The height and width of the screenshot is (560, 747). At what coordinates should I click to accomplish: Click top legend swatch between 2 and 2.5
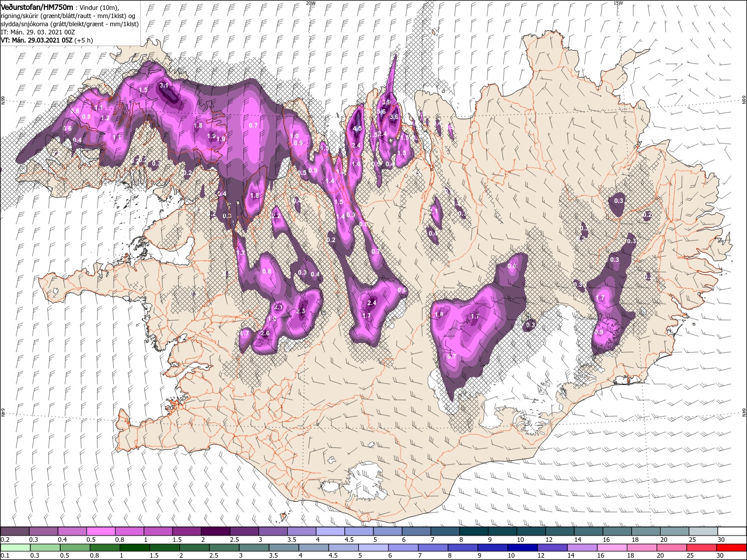coord(215,531)
